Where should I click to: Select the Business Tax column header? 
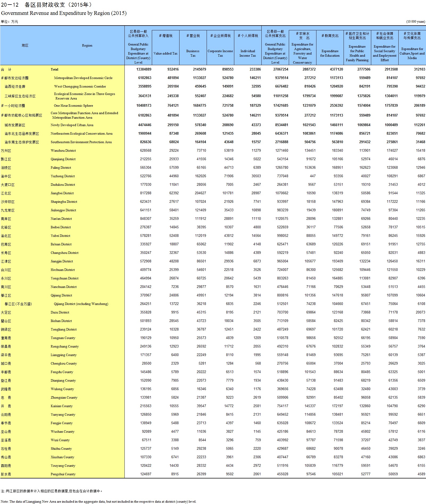click(193, 53)
